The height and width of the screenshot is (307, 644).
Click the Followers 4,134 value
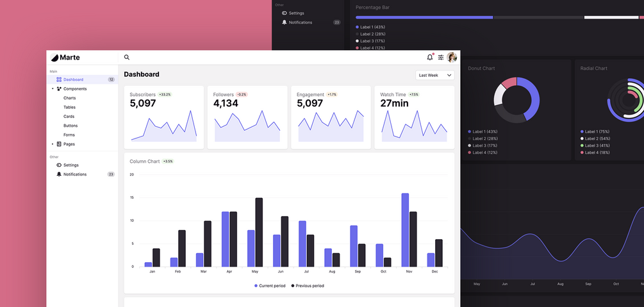(226, 104)
